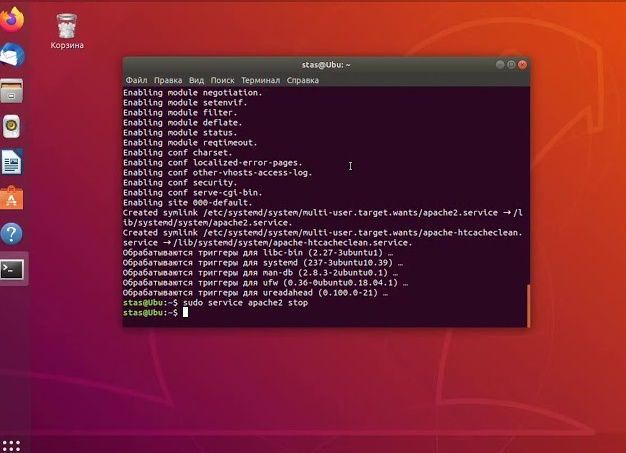Click 'Enabling conf localized-error-pages.' line
The width and height of the screenshot is (626, 453).
tap(212, 162)
